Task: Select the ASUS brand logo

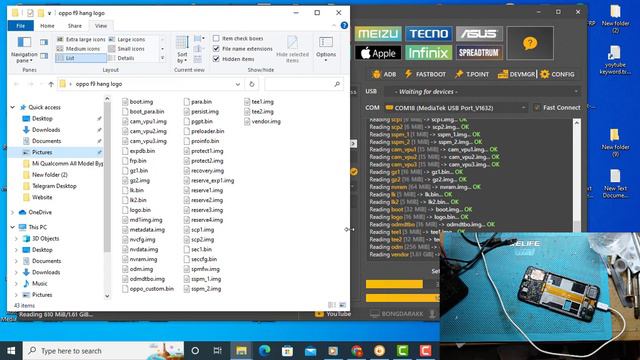Action: tap(479, 33)
